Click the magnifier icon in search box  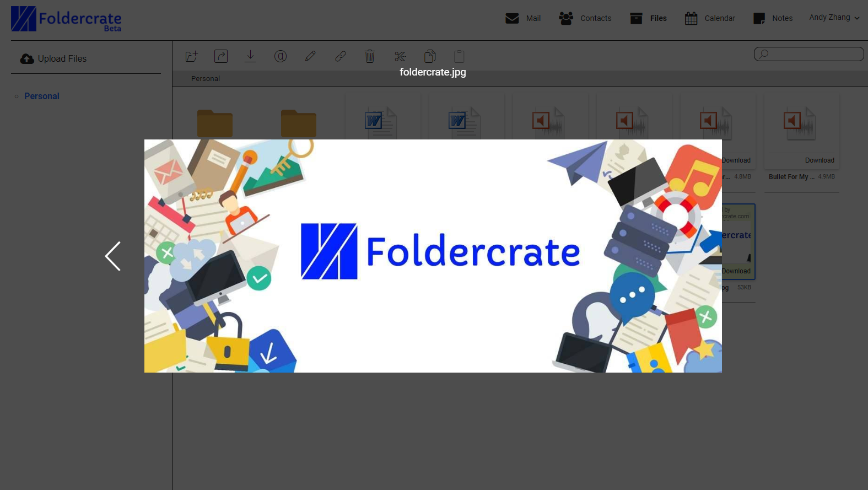pos(763,54)
